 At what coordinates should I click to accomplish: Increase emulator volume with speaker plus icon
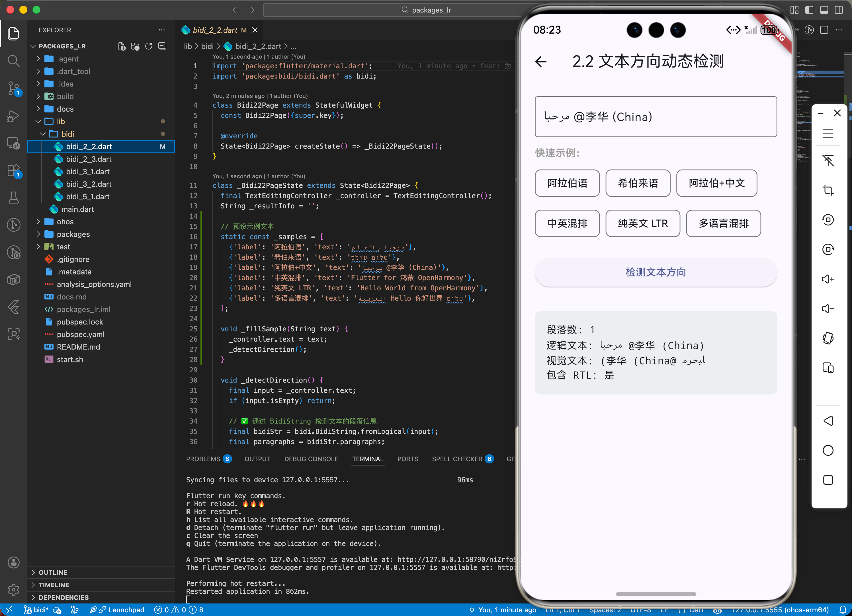coord(828,279)
